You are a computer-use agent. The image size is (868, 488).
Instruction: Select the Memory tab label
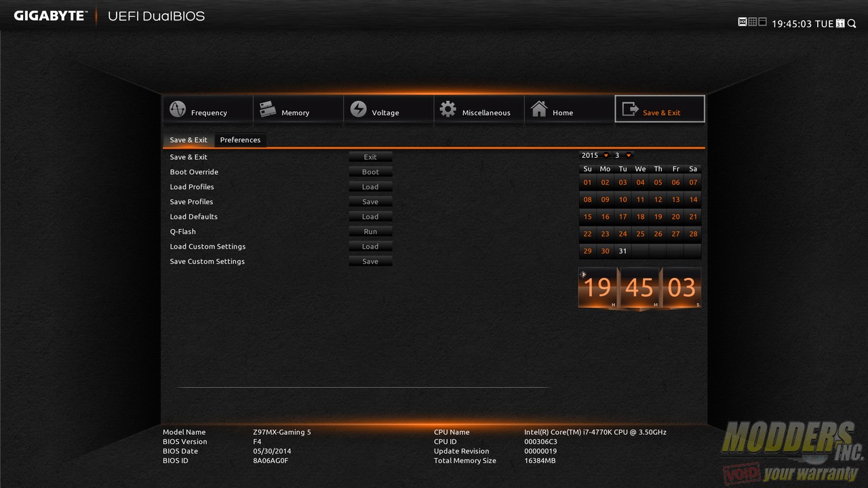tap(295, 113)
